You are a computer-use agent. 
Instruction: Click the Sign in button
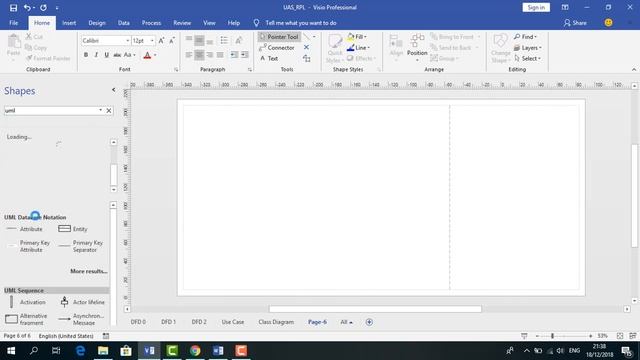click(x=536, y=7)
